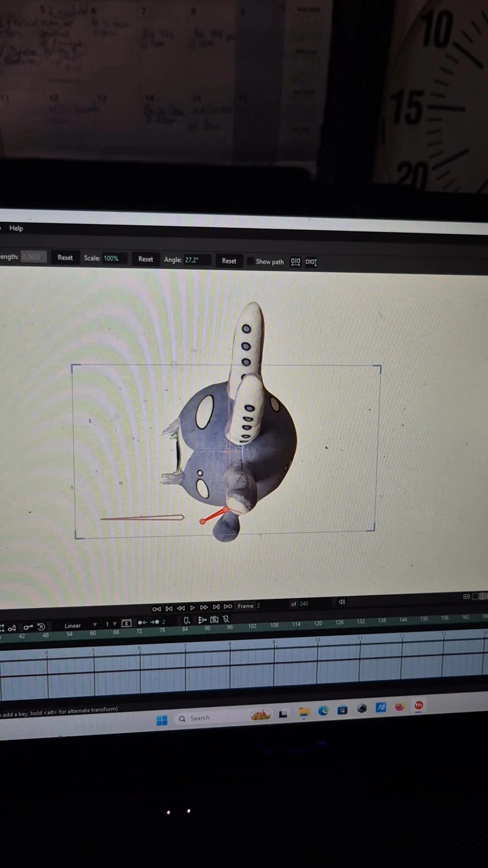488x868 pixels.
Task: Toggle the loop playback button
Action: click(228, 606)
